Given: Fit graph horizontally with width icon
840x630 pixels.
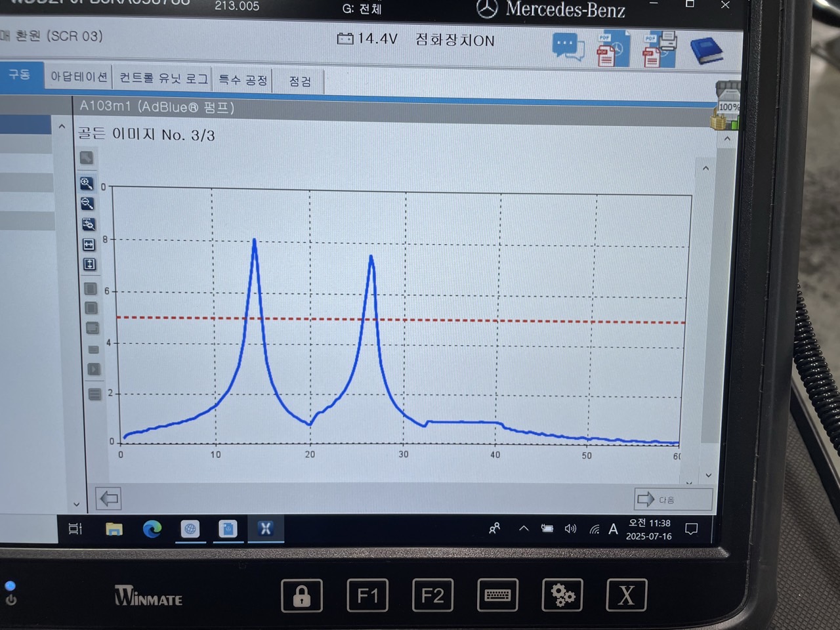Looking at the screenshot, I should 89,244.
